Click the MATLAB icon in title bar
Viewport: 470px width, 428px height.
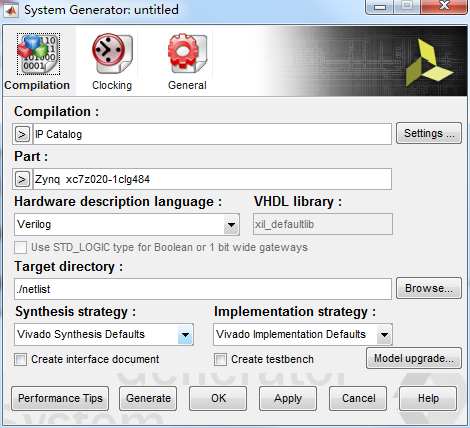click(11, 10)
